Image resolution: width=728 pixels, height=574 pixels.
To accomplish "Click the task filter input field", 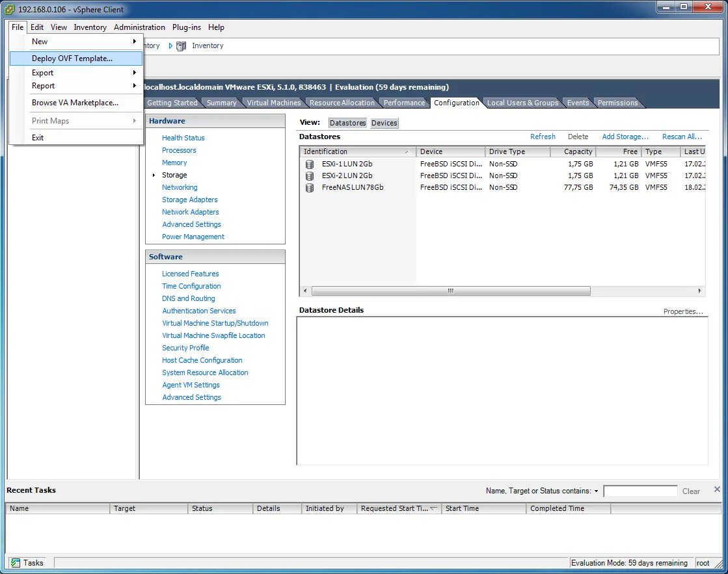I will click(x=640, y=491).
